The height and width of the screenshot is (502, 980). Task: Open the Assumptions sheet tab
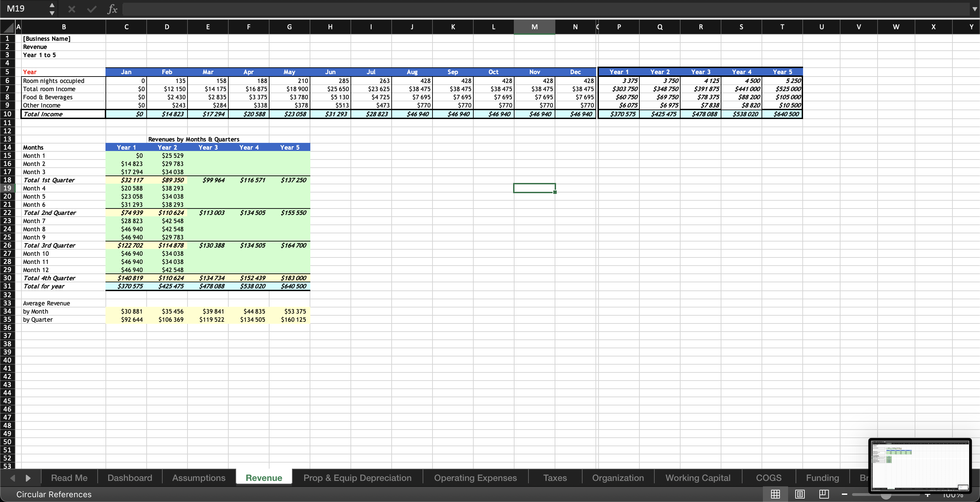[x=199, y=478]
